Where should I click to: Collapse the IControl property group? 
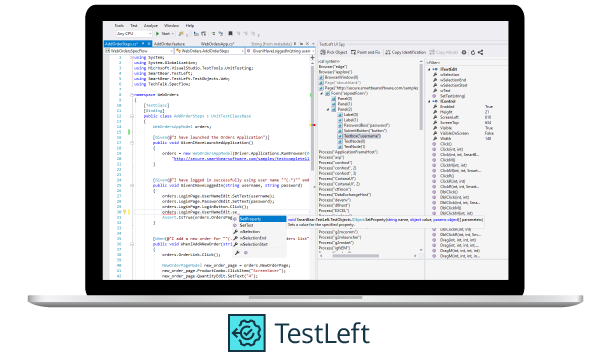click(429, 102)
